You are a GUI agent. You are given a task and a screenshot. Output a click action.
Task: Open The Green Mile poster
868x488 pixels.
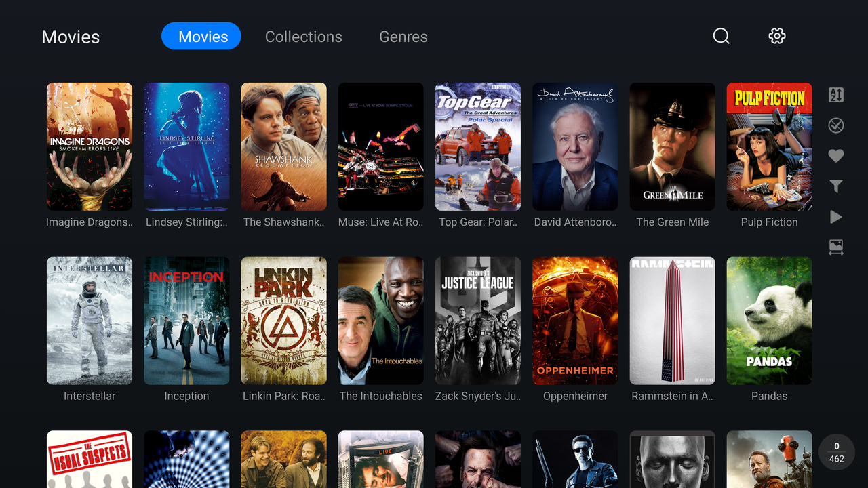tap(672, 146)
